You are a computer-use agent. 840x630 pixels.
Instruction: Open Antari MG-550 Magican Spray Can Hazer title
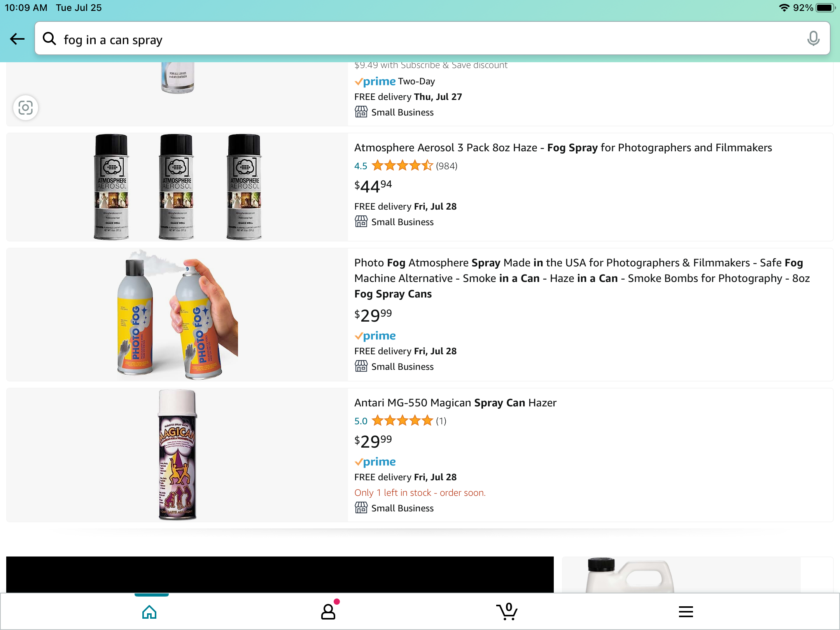[x=455, y=403]
